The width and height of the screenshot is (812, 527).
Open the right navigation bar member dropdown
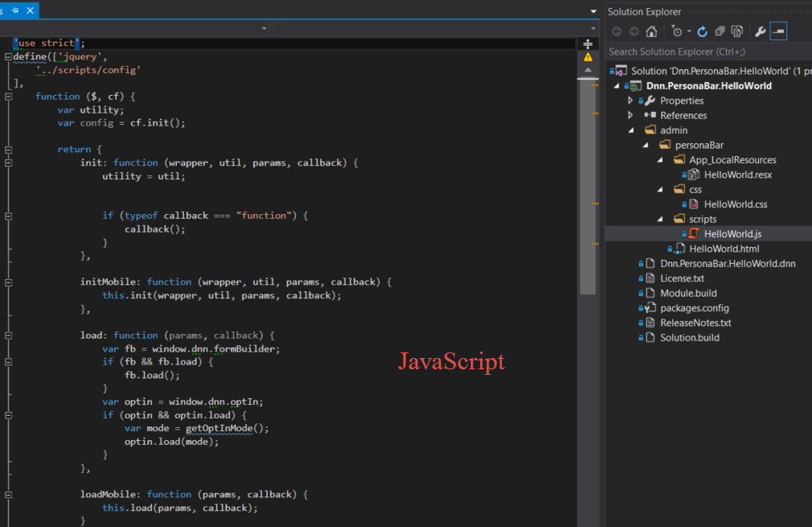point(593,28)
